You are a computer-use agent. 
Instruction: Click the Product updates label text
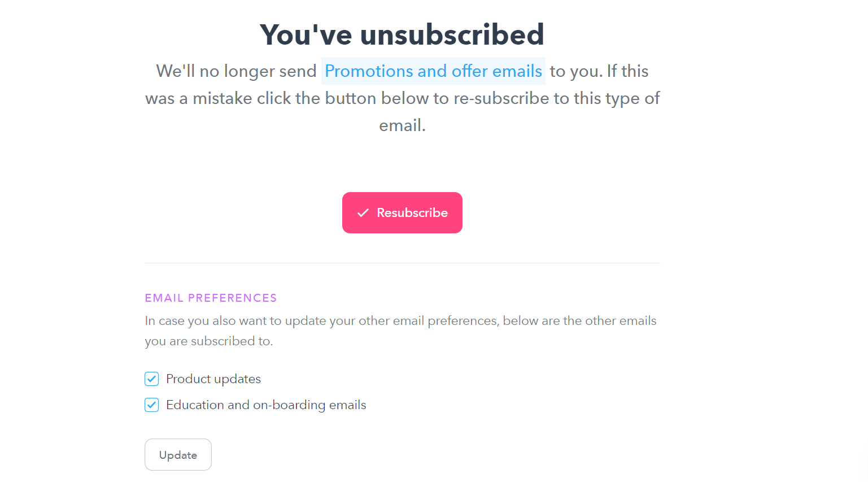point(213,379)
